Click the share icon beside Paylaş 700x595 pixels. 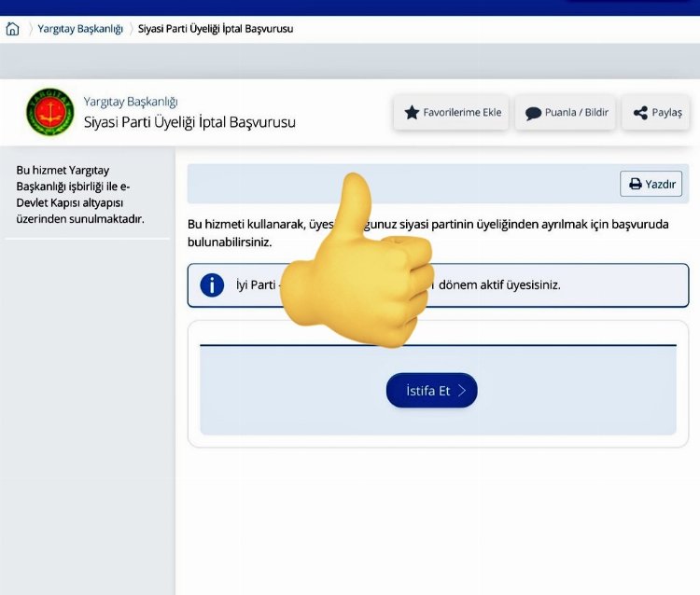[640, 113]
